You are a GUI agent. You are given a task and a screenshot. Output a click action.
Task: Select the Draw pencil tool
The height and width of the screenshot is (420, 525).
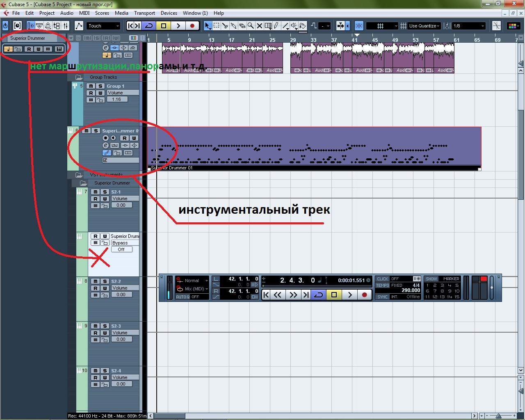coord(276,26)
